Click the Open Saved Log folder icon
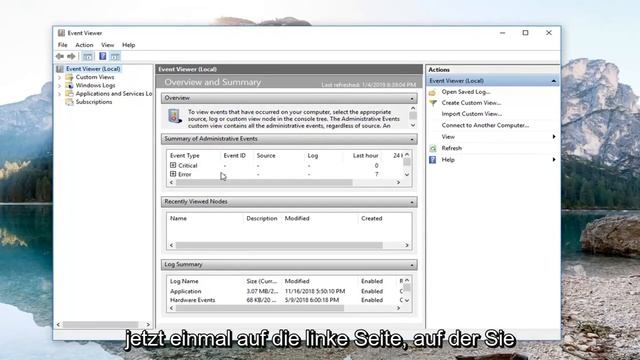This screenshot has height=360, width=640. click(x=433, y=92)
